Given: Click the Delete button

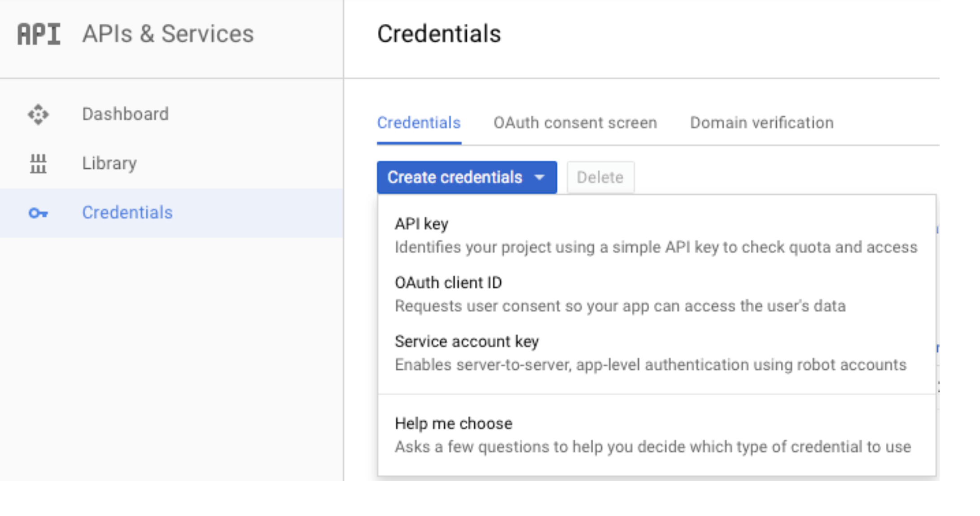Looking at the screenshot, I should tap(601, 177).
